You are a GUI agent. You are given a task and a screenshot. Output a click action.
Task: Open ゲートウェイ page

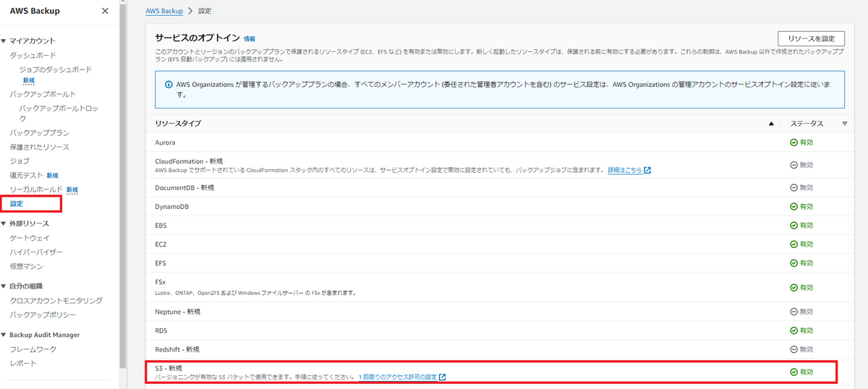pos(30,238)
